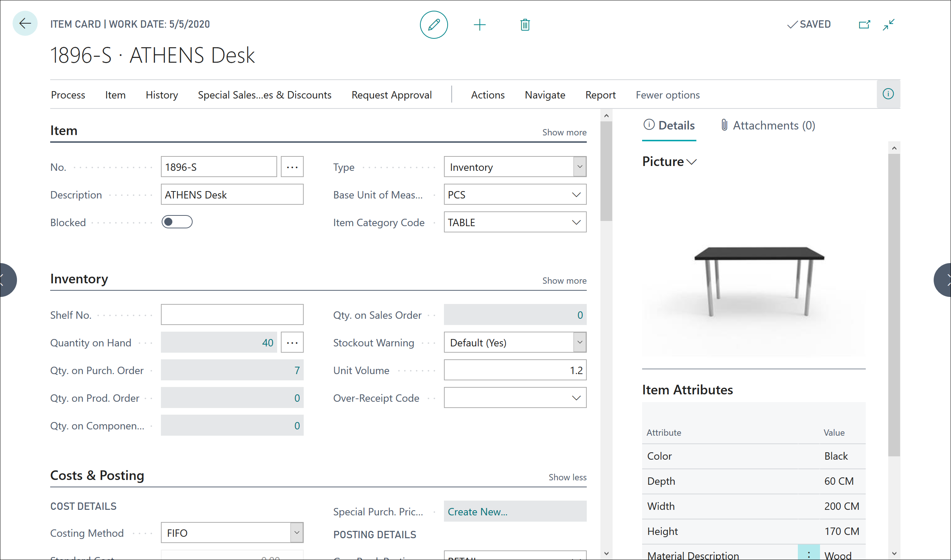Open Quantity on Hand details via ellipsis
The width and height of the screenshot is (951, 560).
pyautogui.click(x=292, y=342)
